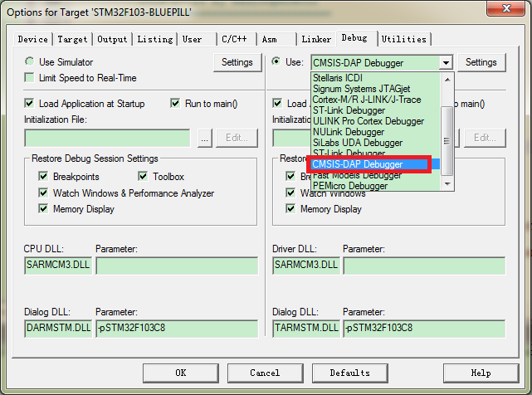The image size is (532, 395).
Task: Go to the Linker tab
Action: pyautogui.click(x=316, y=39)
